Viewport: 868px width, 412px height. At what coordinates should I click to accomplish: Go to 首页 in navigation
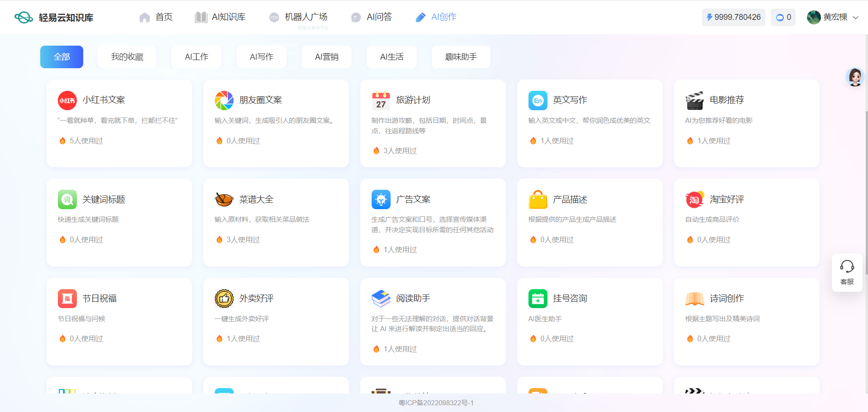pos(164,17)
